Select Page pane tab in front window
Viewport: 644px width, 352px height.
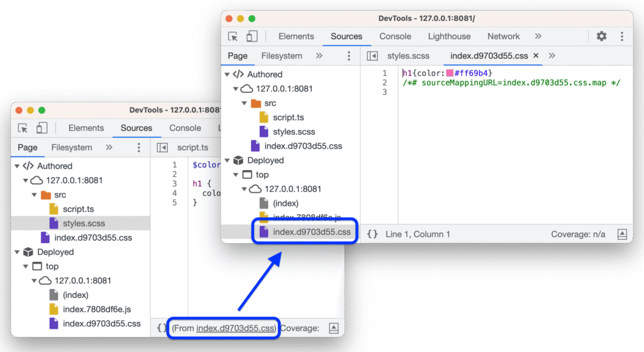coord(237,55)
